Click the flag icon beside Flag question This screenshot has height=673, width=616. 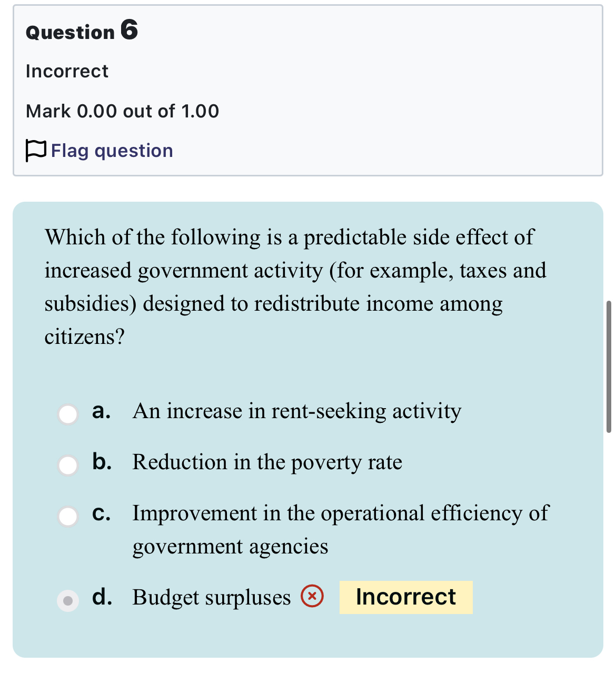click(36, 151)
